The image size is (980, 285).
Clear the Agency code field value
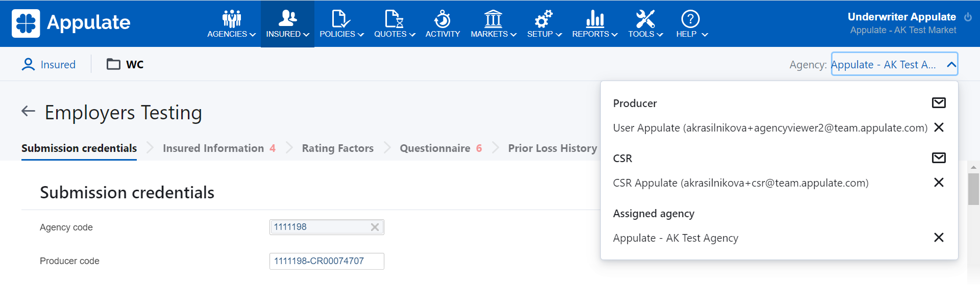click(375, 227)
